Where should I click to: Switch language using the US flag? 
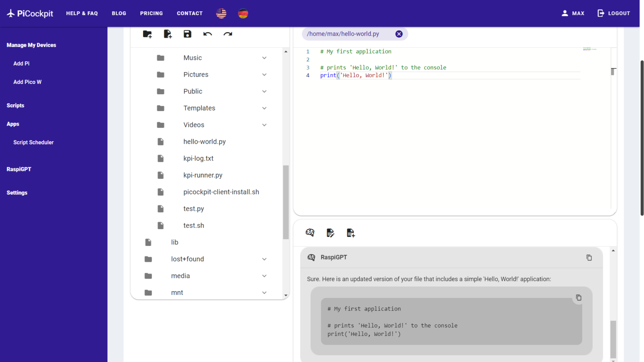coord(221,13)
